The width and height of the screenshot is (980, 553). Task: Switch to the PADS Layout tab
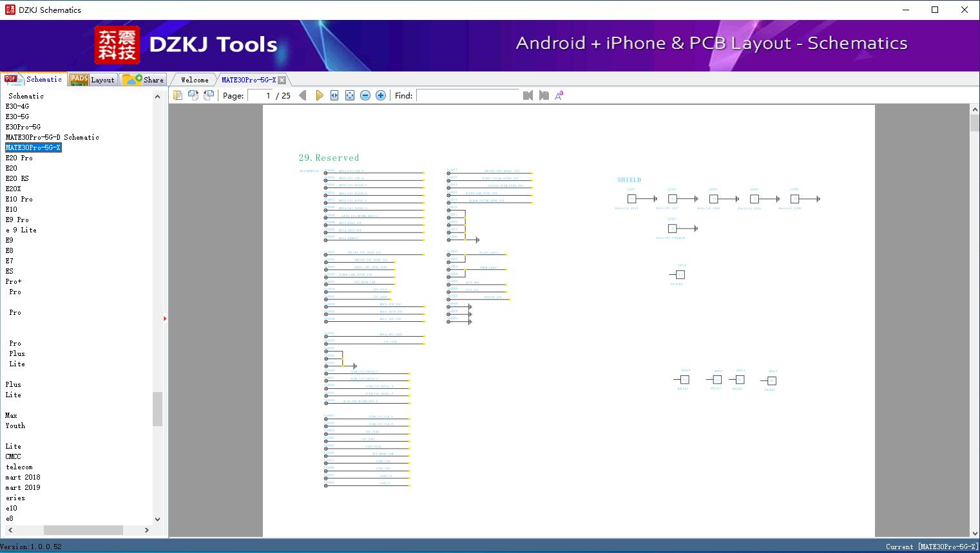92,80
